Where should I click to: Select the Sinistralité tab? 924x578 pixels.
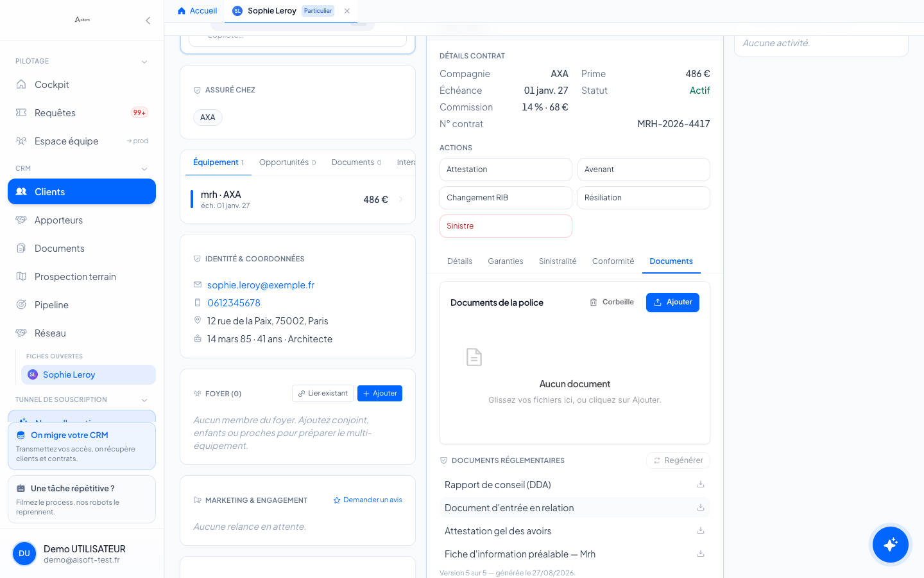point(558,261)
